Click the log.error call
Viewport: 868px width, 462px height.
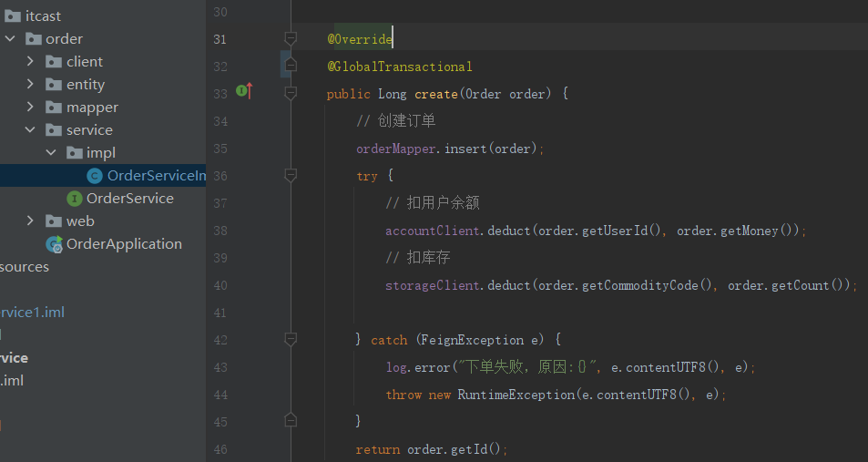[418, 367]
